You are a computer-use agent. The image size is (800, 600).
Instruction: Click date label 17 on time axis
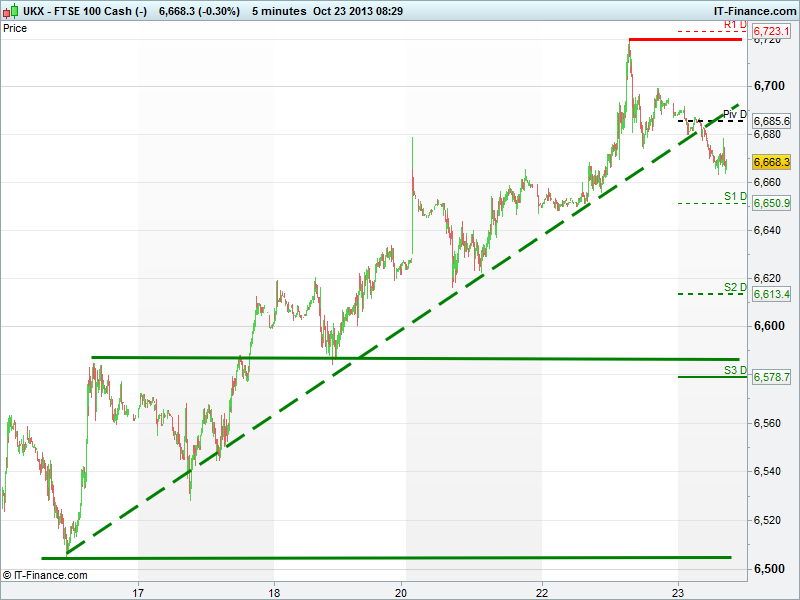coord(138,592)
